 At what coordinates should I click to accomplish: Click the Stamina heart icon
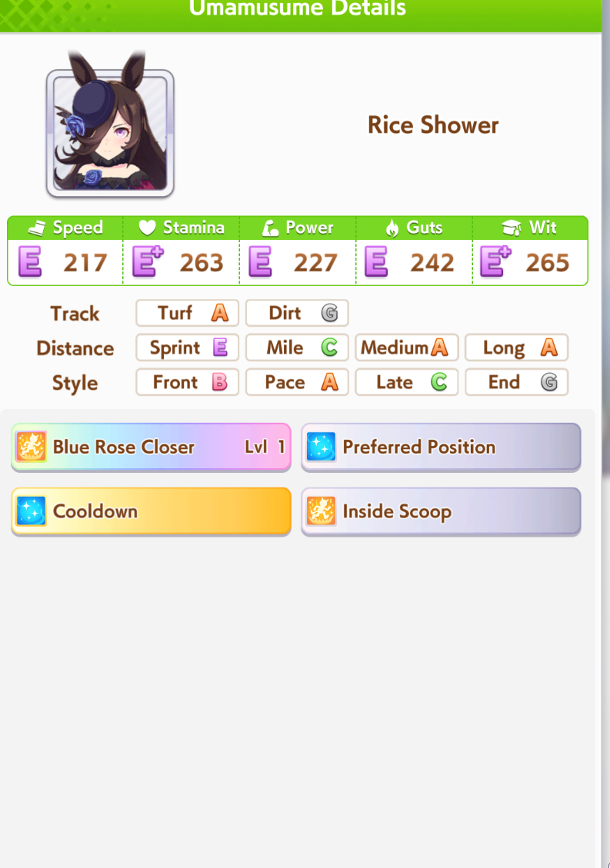pyautogui.click(x=147, y=228)
